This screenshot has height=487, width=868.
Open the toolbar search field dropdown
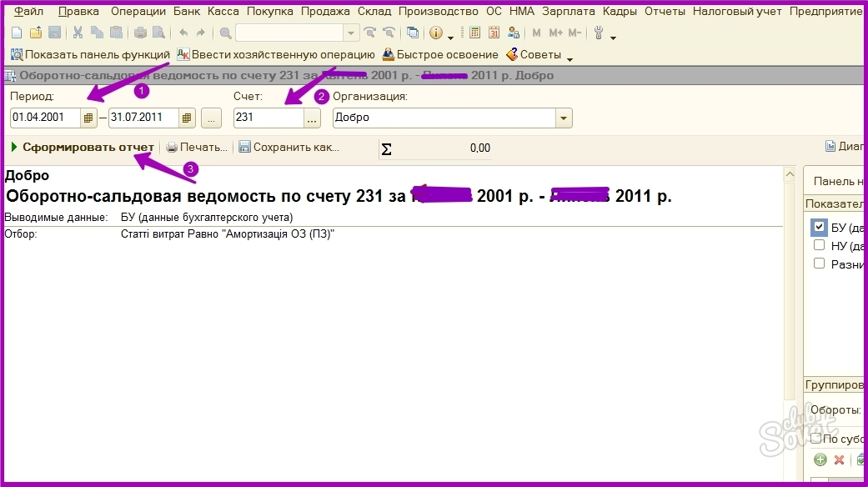(352, 33)
